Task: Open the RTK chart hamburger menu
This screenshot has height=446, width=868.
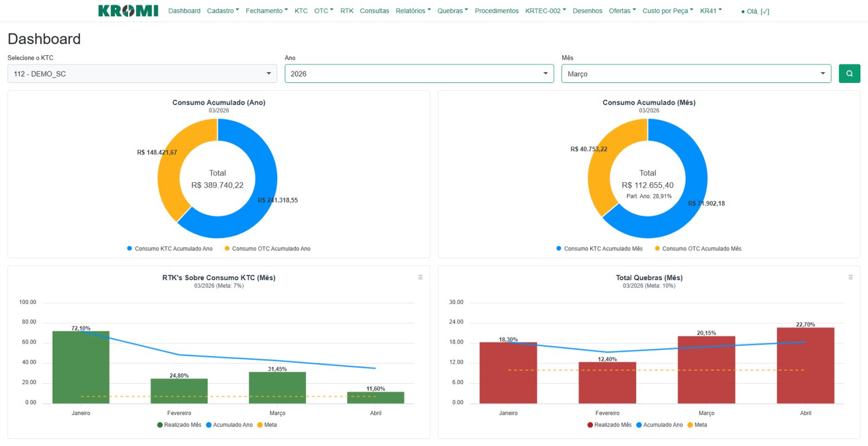Action: (420, 277)
